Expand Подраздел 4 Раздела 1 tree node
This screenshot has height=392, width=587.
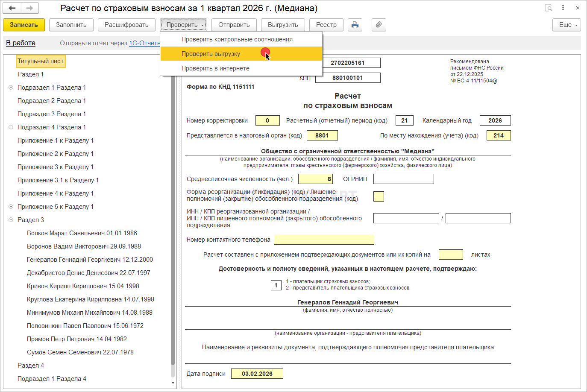pos(11,127)
